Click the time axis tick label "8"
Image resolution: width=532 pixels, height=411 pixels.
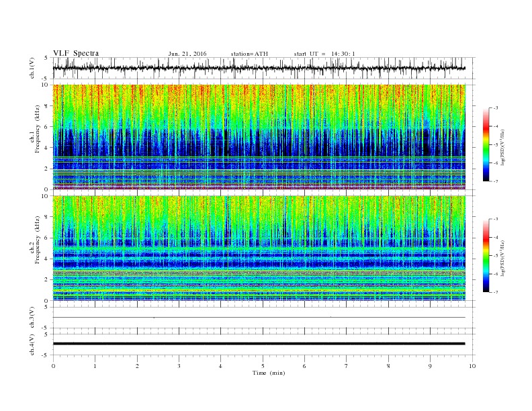point(388,366)
